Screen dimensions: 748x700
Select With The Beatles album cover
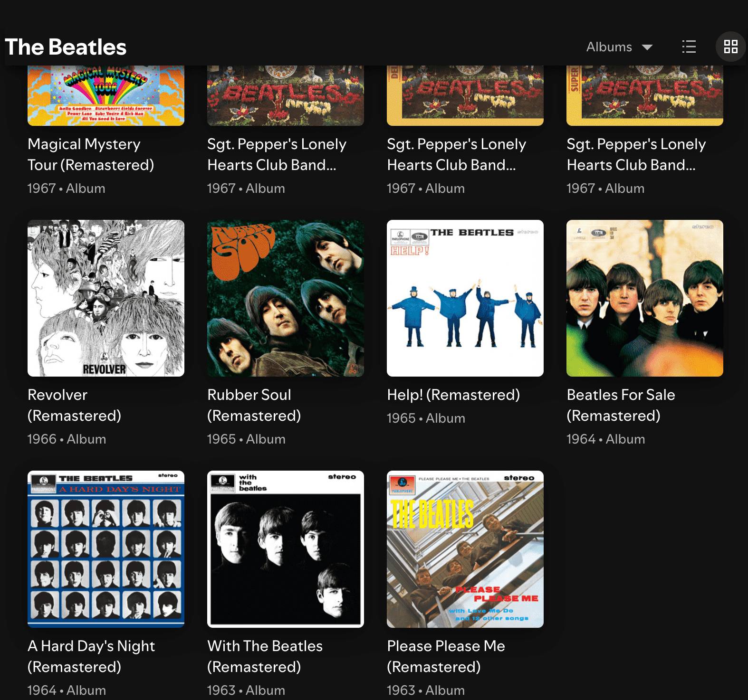(286, 549)
